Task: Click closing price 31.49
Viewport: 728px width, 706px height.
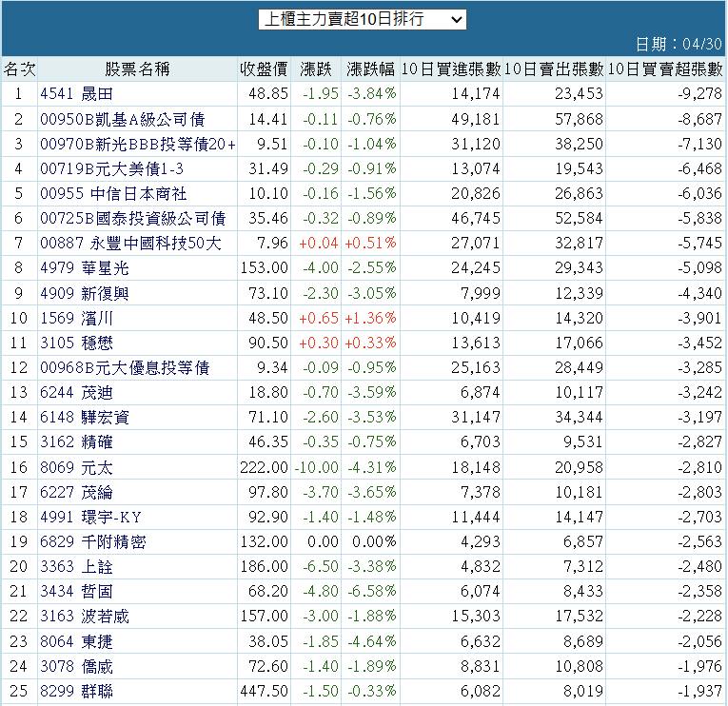Action: pyautogui.click(x=268, y=168)
